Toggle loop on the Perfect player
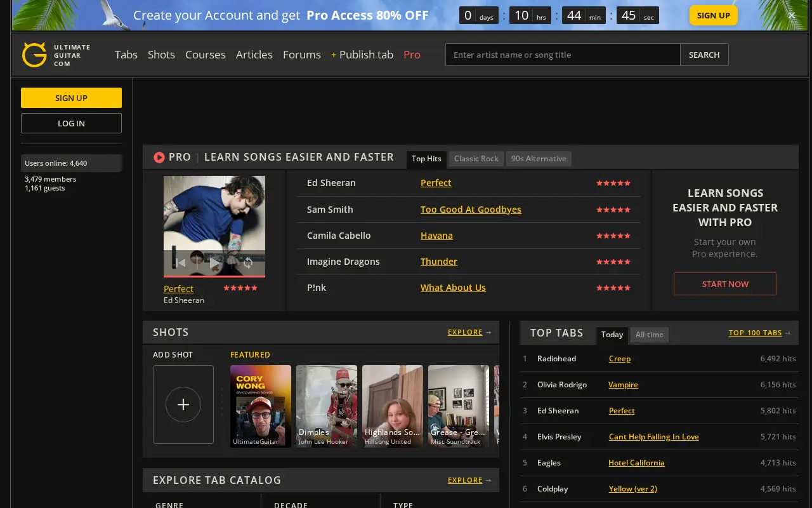 pos(248,262)
